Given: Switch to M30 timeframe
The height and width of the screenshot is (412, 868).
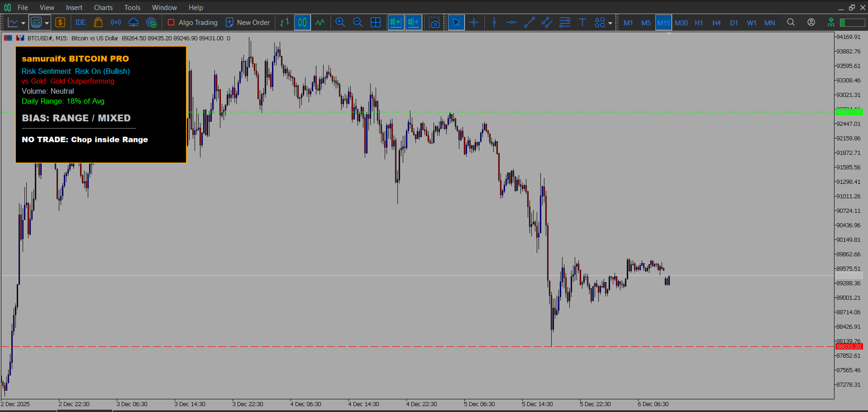Looking at the screenshot, I should 681,23.
